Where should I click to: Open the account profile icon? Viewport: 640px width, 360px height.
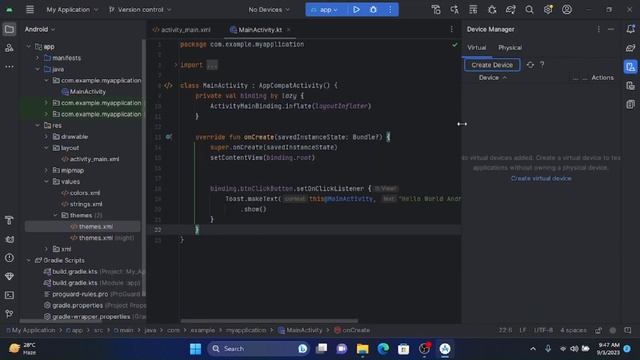point(567,9)
